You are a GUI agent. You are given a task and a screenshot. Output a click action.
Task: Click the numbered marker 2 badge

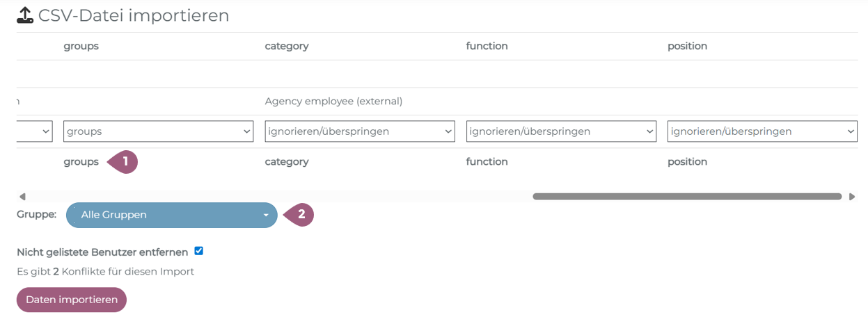[x=300, y=215]
